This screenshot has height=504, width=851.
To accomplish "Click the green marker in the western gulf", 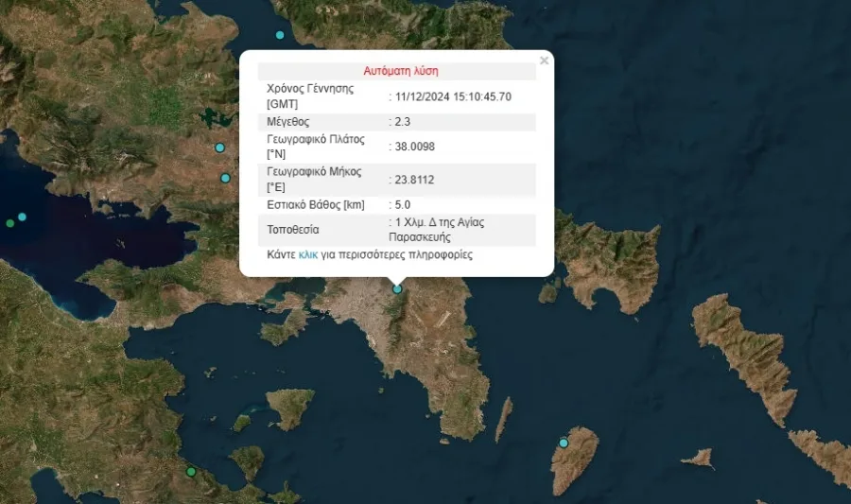I will (x=10, y=223).
